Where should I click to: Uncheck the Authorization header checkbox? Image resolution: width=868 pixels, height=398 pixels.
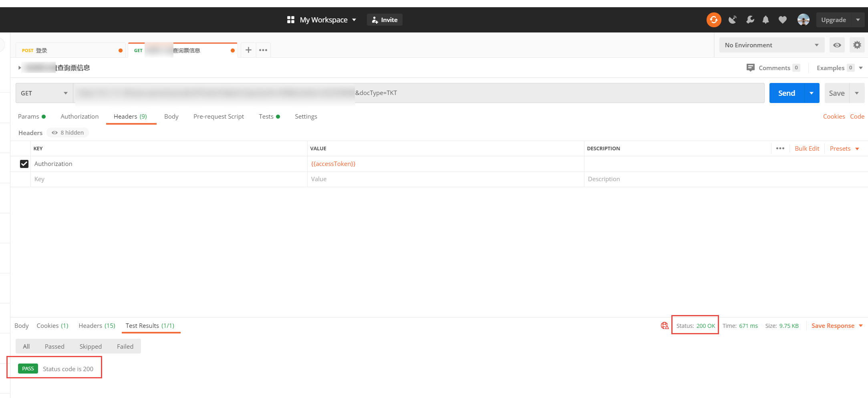point(24,164)
